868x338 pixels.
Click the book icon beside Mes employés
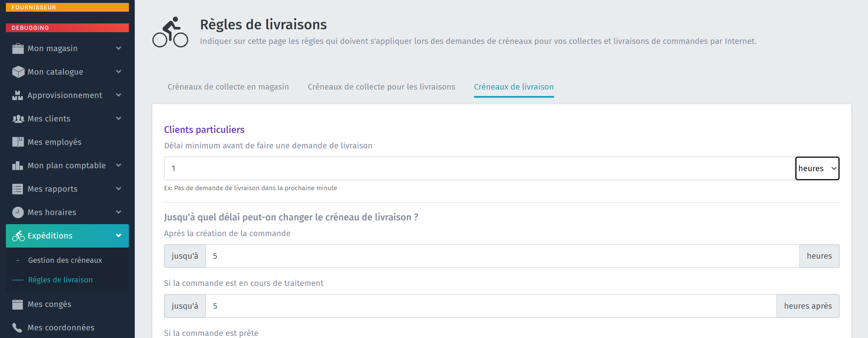coord(18,142)
